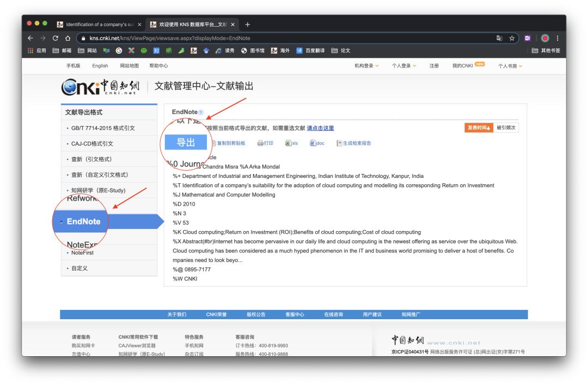Open 百度翻译 bookmark
Screen dimensions: 588x385
(x=310, y=51)
